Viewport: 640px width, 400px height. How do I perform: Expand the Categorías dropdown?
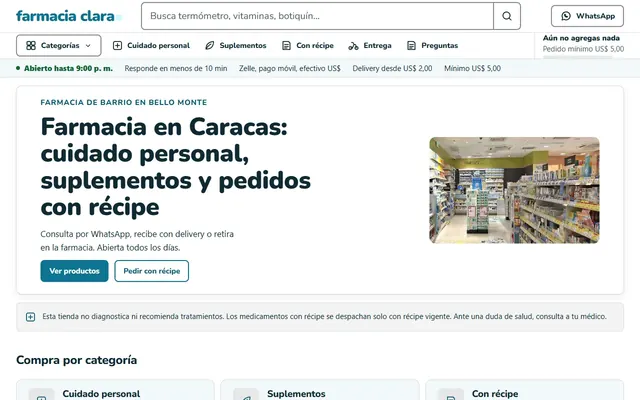coord(59,45)
